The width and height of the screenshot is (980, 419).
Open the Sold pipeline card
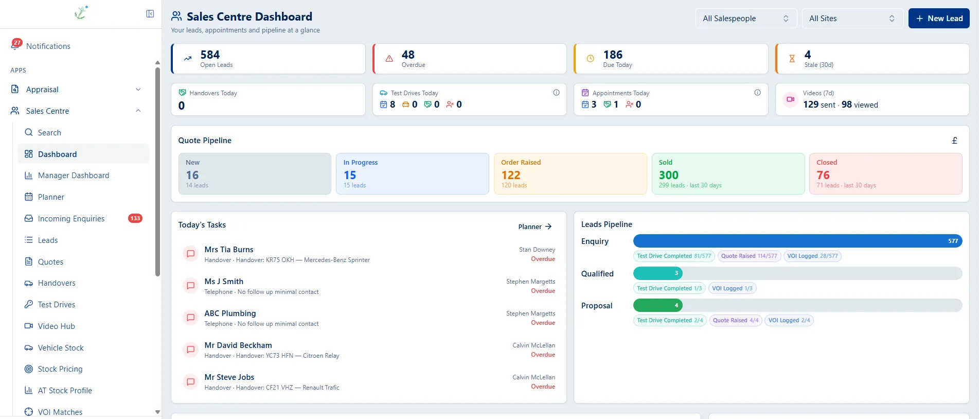(x=728, y=173)
